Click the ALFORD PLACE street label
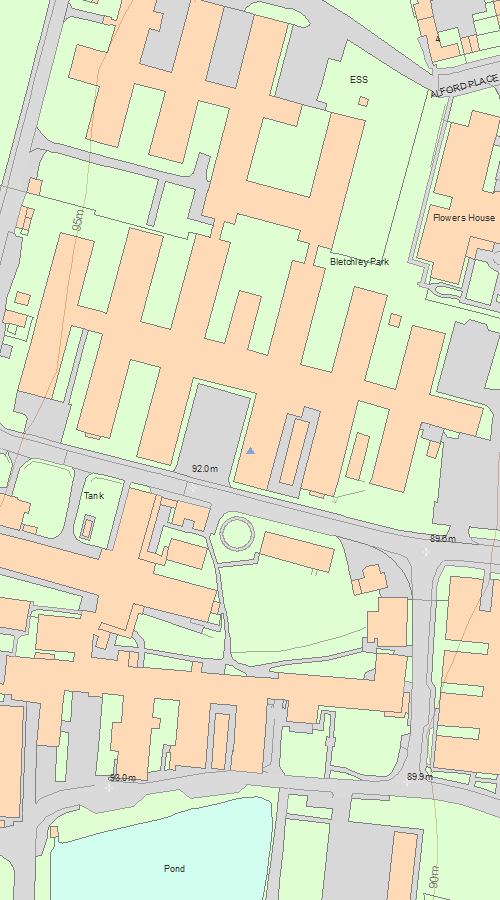Screen dimensions: 500x900 (x=464, y=86)
